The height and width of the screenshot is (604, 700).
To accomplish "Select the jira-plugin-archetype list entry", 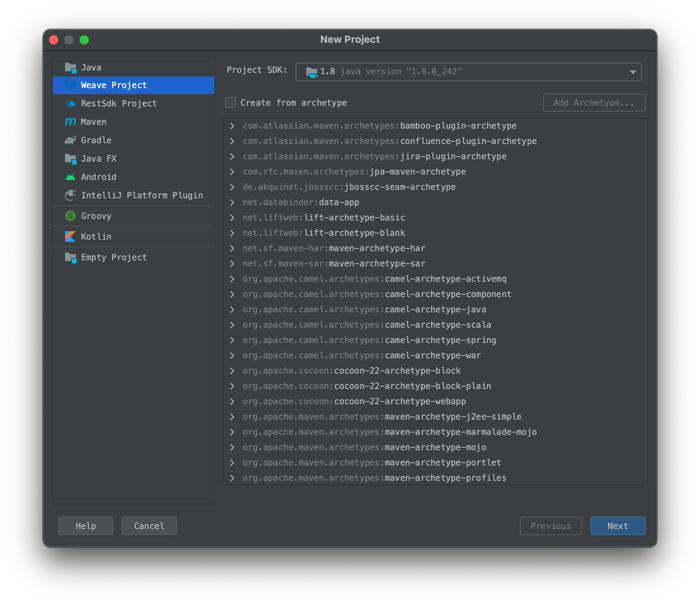I will click(374, 156).
